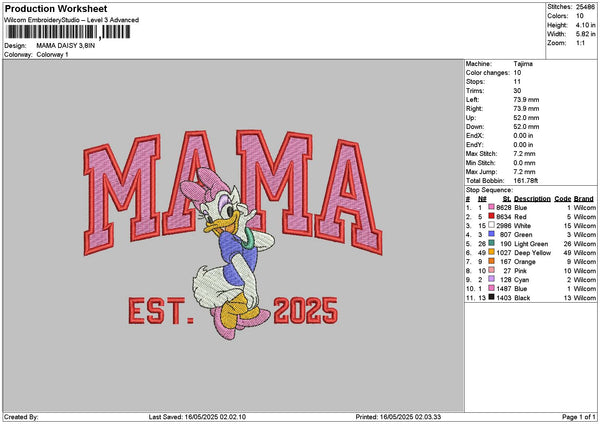Click the Width value '5.82 in'

pos(585,34)
